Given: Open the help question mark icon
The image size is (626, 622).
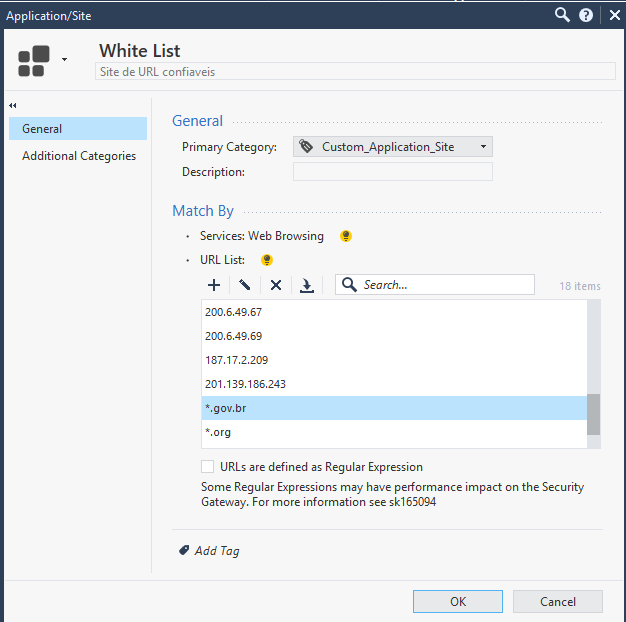Looking at the screenshot, I should tap(586, 15).
